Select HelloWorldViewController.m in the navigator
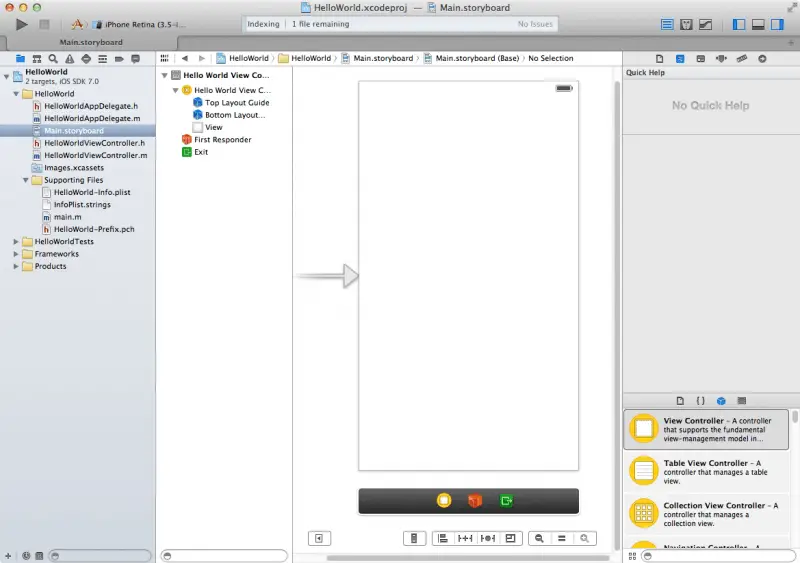The image size is (800, 563). pos(95,155)
